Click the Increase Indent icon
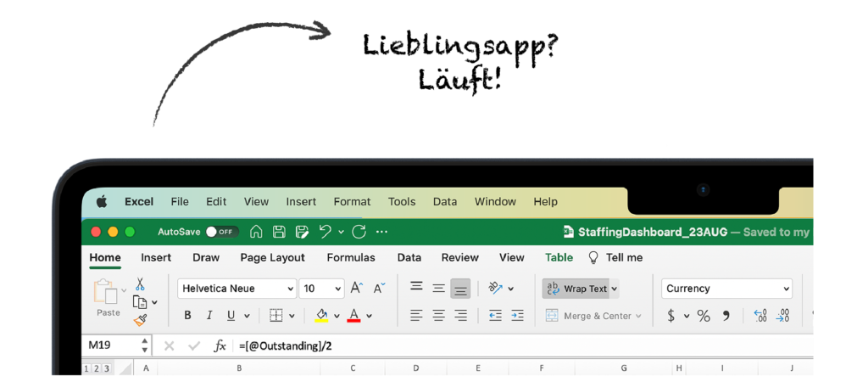Image resolution: width=868 pixels, height=376 pixels. [x=518, y=316]
